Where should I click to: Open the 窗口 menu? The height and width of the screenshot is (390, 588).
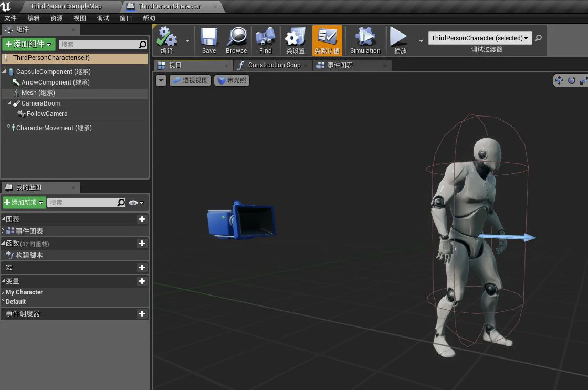point(125,18)
